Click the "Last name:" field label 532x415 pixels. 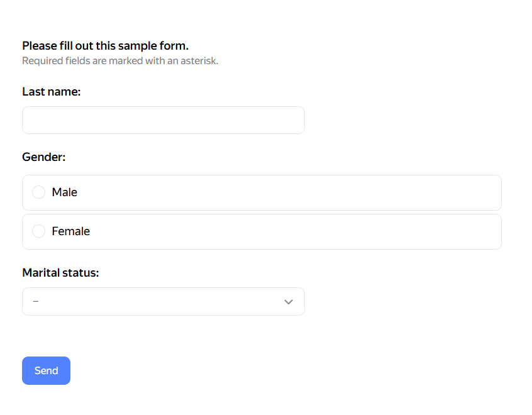pyautogui.click(x=52, y=92)
